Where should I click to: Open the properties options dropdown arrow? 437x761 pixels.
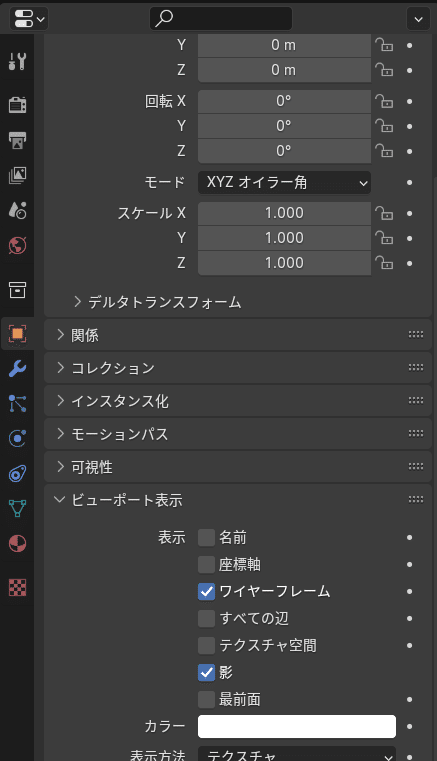(418, 19)
